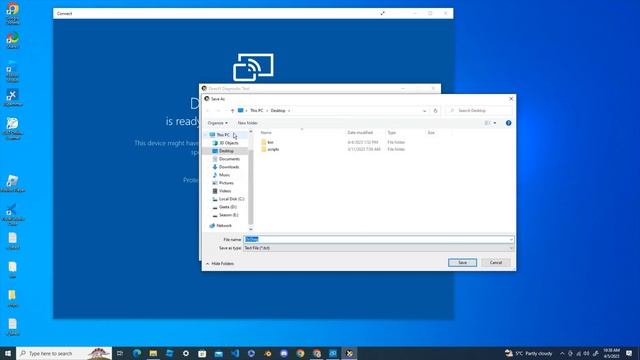Click the forward arrow in Save As dialog
This screenshot has height=360, width=640.
(x=218, y=111)
